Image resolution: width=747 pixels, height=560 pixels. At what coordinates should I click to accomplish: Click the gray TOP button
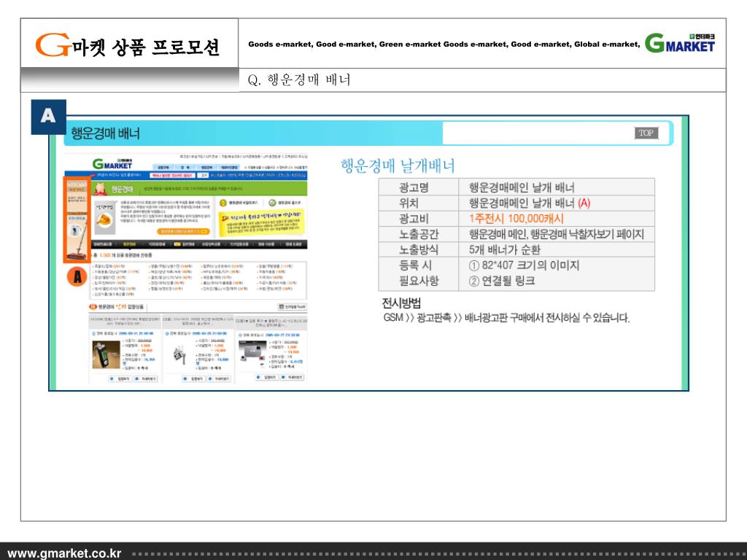coord(646,133)
